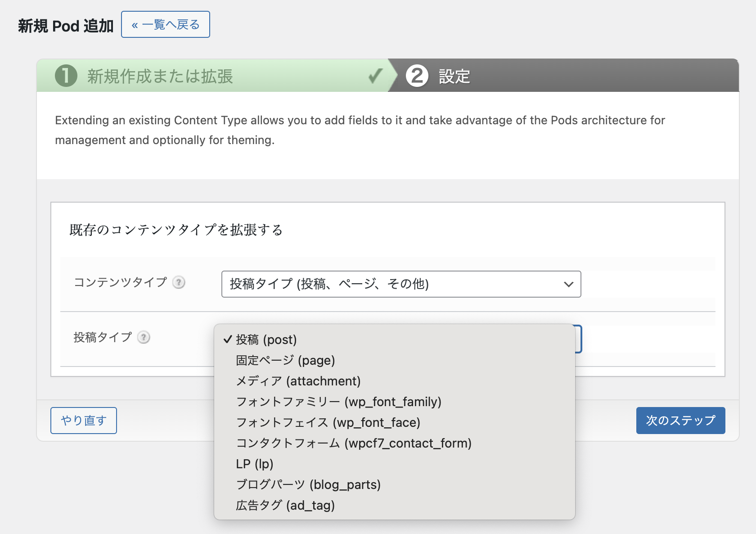756x534 pixels.
Task: Choose 広告タグ (ad_tag) option
Action: tap(285, 505)
